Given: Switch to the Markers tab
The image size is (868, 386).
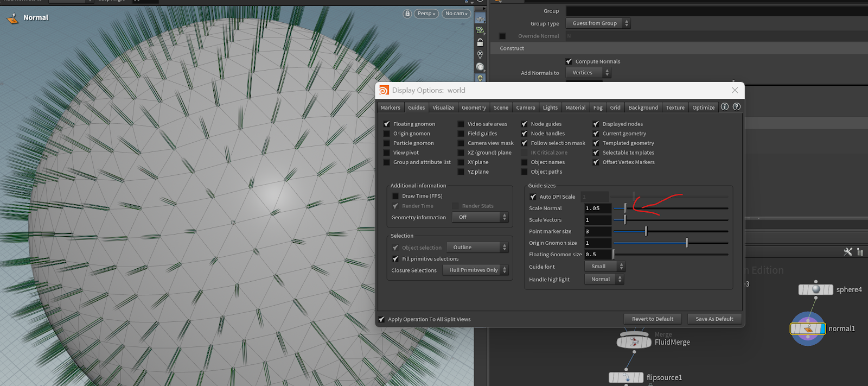Looking at the screenshot, I should pyautogui.click(x=390, y=107).
